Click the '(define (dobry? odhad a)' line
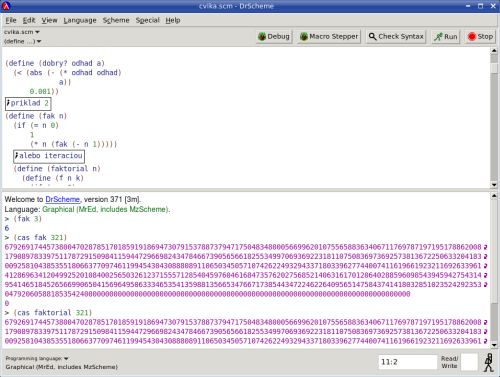500x377 pixels. point(55,63)
